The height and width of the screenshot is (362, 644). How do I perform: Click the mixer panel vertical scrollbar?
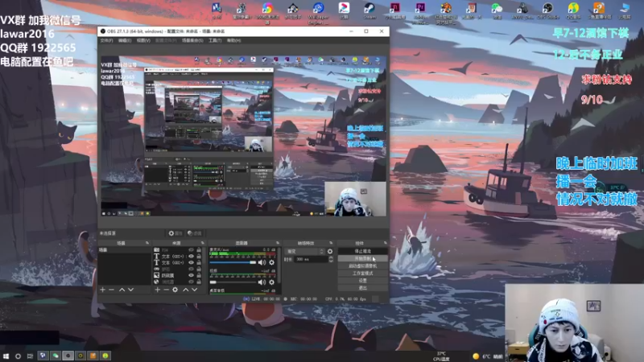tap(279, 265)
